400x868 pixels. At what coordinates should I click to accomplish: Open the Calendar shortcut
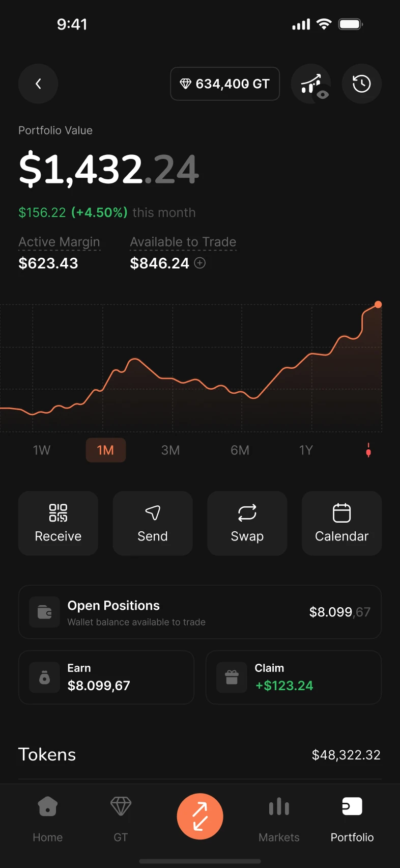pos(341,523)
